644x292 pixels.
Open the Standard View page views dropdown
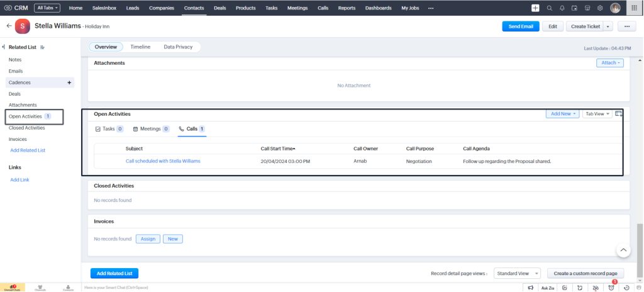[x=517, y=274]
